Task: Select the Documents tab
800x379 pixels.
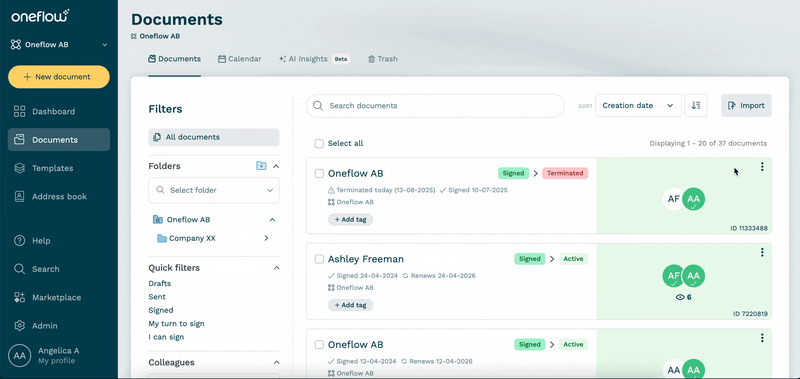Action: tap(174, 59)
